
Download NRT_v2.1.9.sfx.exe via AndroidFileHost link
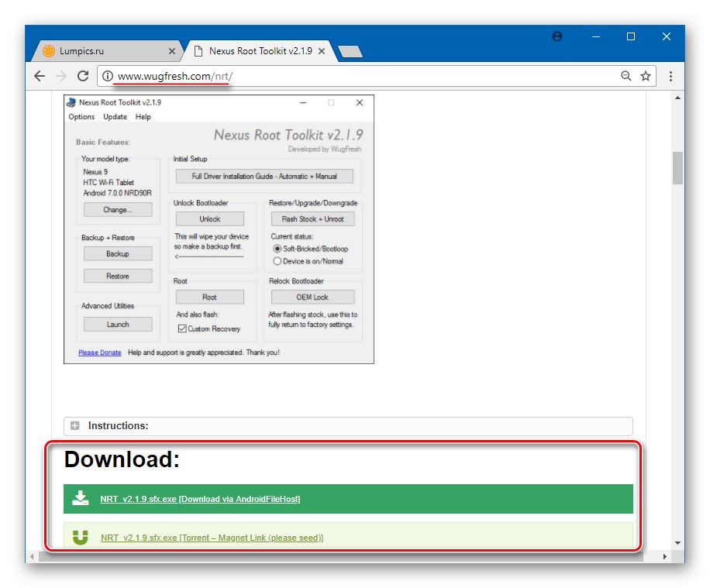coord(200,499)
